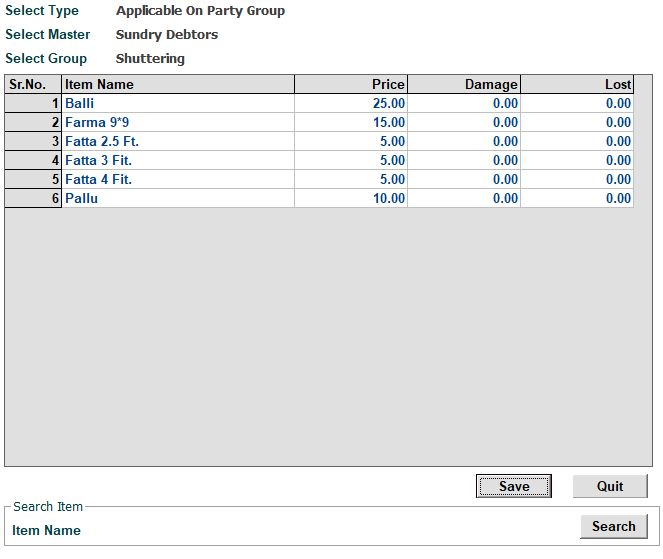
Task: Click the price 15.00 for Farma 9*9
Action: [351, 122]
